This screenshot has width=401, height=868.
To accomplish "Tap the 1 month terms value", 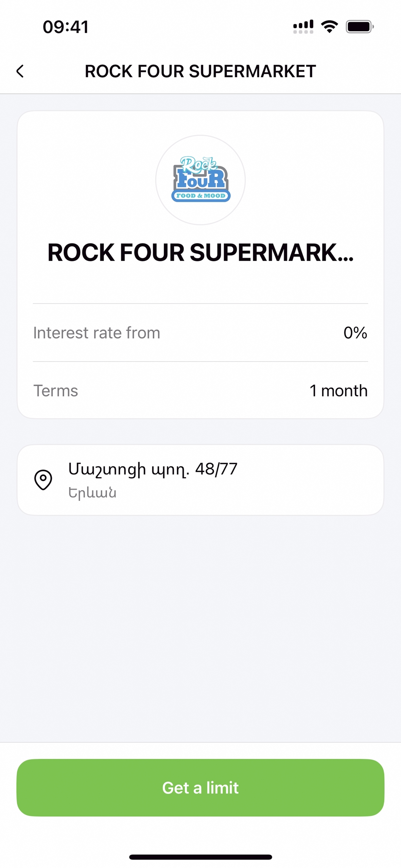I will pyautogui.click(x=338, y=390).
